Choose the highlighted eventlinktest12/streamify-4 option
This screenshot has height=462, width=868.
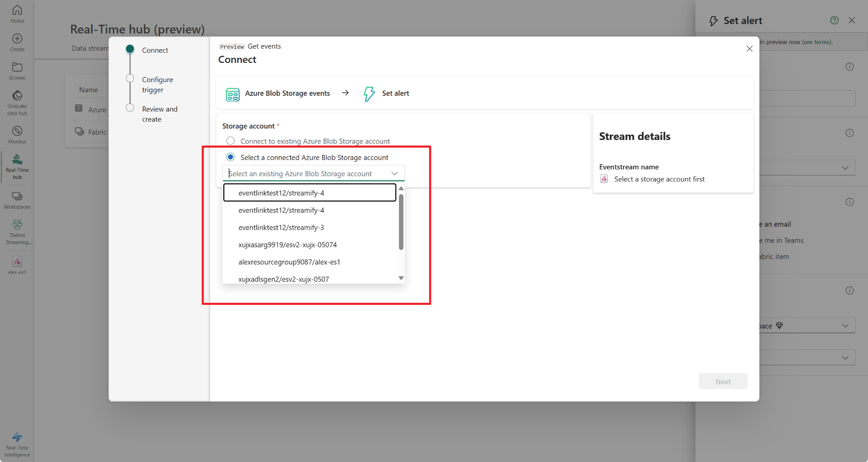coord(310,193)
